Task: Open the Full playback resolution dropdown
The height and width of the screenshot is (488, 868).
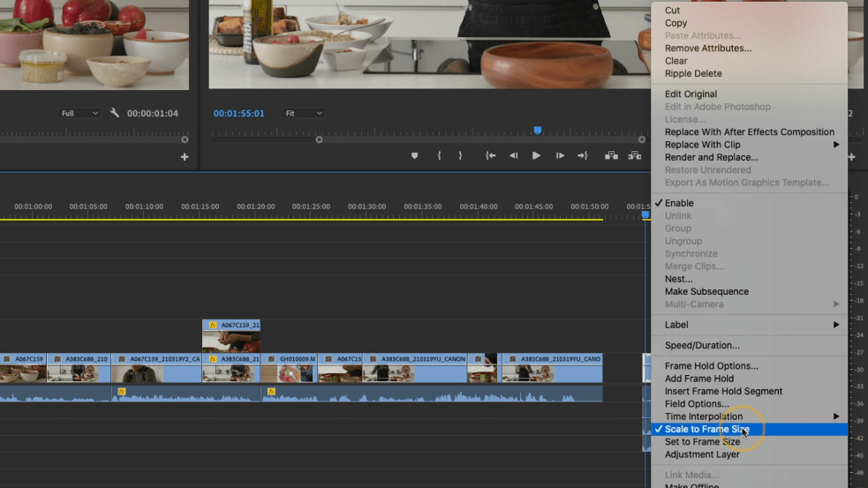Action: click(79, 113)
